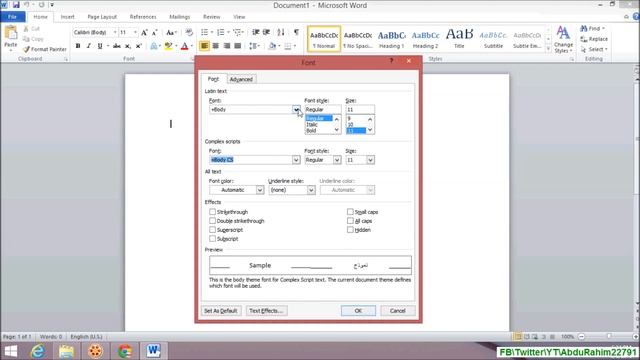Click the Bullets list icon
Screen dimensions: 640x360
204,32
